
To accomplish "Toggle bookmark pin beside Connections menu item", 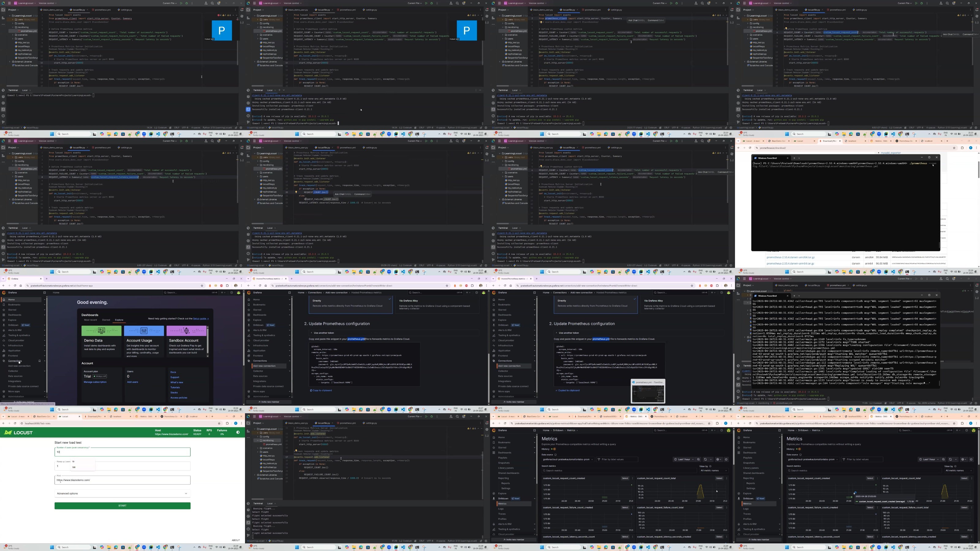I will 40,361.
